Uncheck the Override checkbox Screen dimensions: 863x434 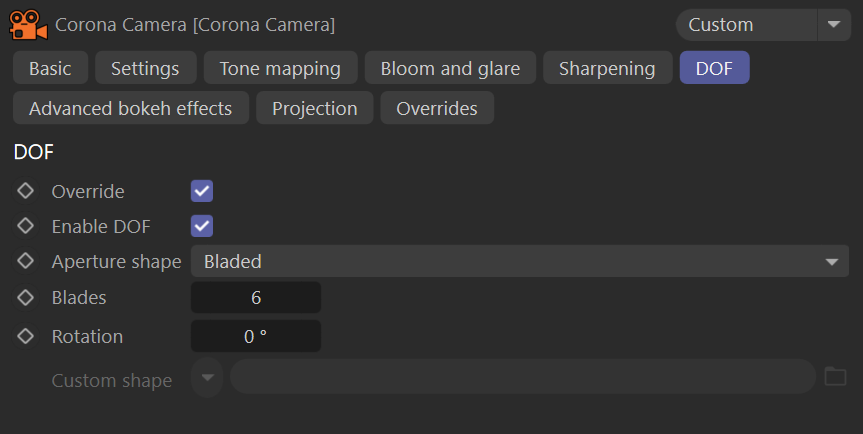click(202, 191)
